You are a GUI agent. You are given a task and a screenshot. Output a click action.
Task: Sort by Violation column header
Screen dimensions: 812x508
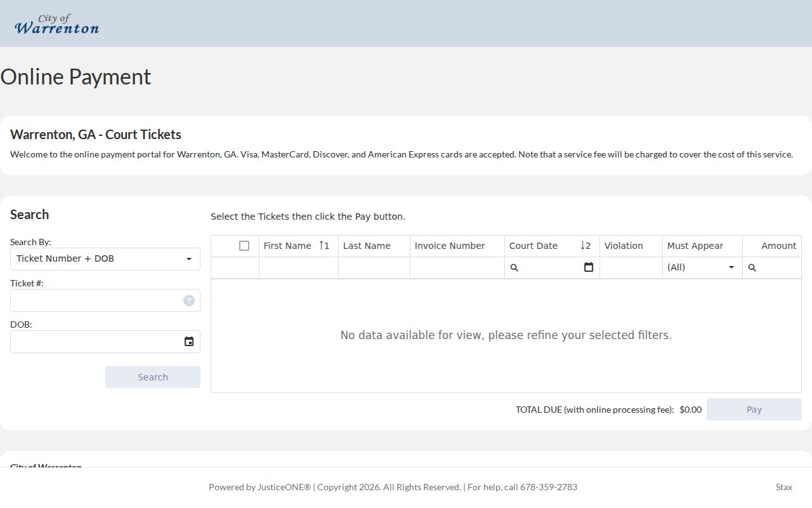[631, 246]
